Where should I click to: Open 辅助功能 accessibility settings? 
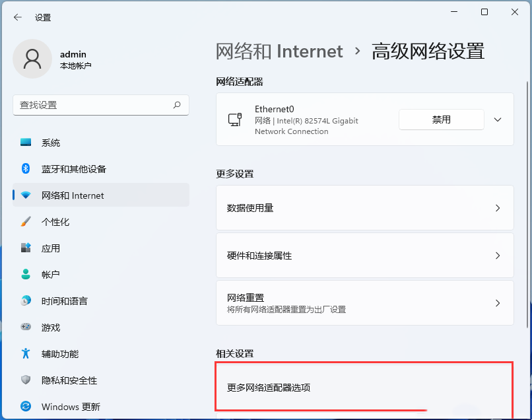click(25, 353)
